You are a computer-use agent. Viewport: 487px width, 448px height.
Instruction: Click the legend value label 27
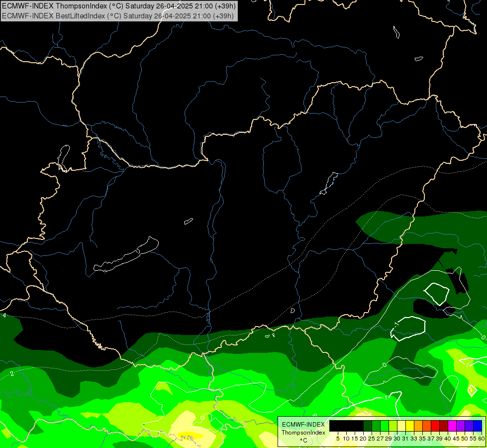pos(380,439)
